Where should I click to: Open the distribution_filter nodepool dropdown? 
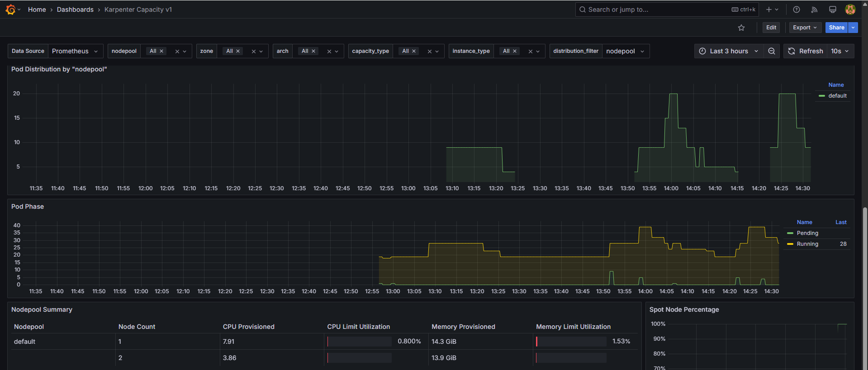click(x=626, y=51)
